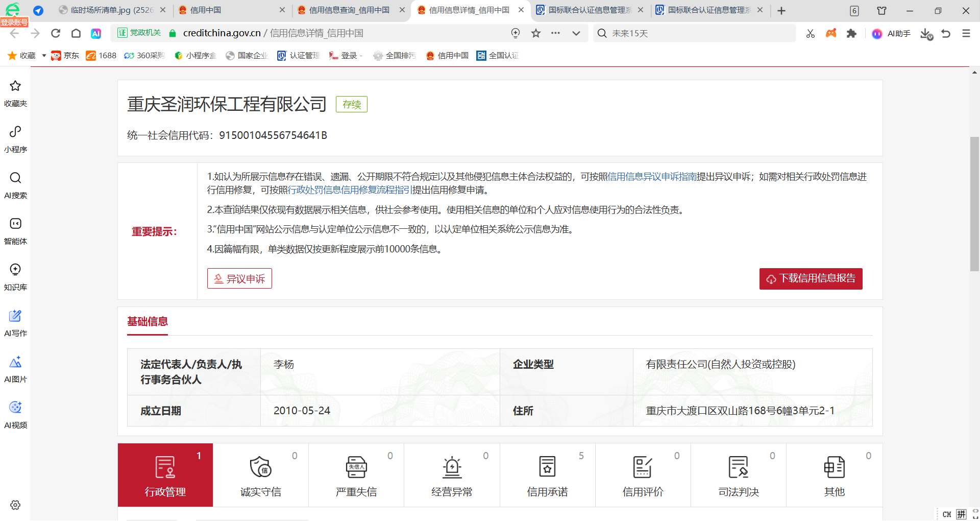
Task: Click the 异议申诉 button
Action: (x=239, y=279)
